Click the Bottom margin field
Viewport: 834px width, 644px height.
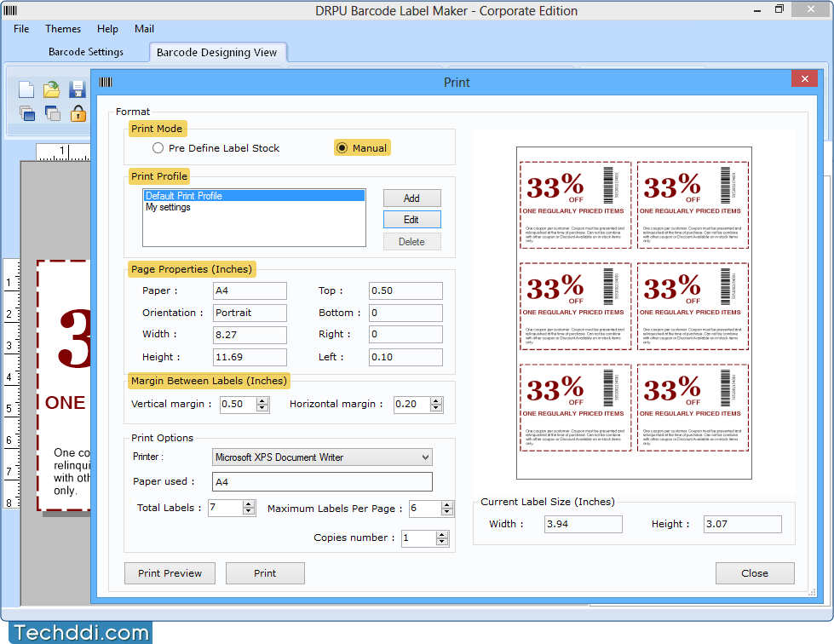(x=405, y=313)
